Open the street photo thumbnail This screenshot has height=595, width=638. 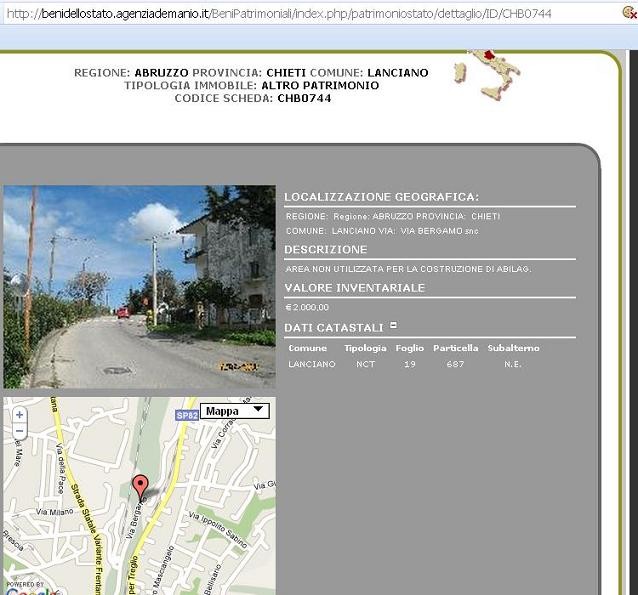pos(139,287)
